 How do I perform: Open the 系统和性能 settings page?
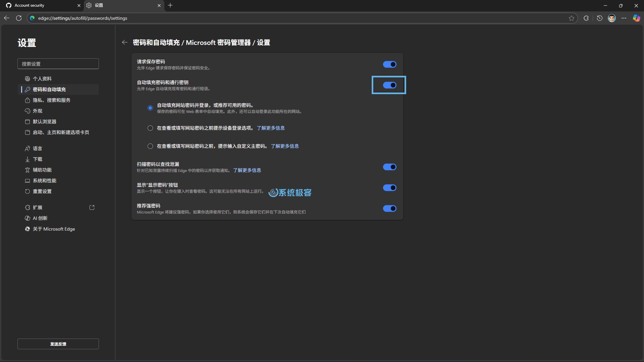(45, 180)
